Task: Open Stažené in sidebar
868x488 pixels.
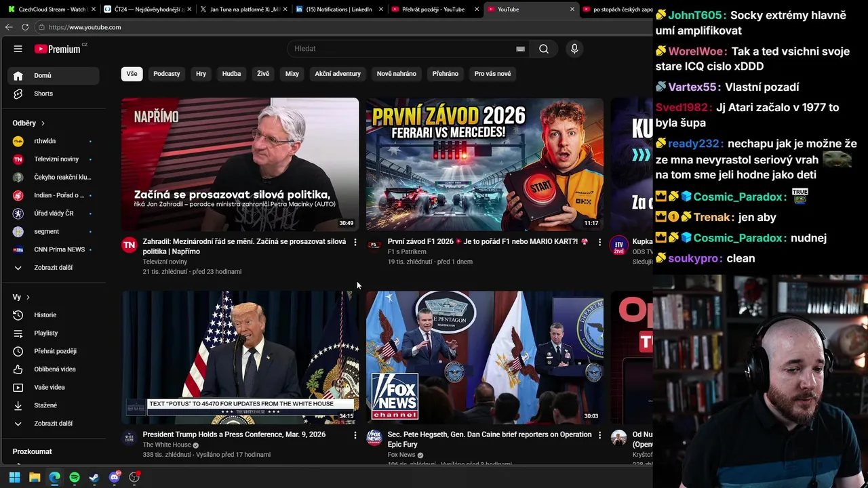Action: pyautogui.click(x=54, y=405)
